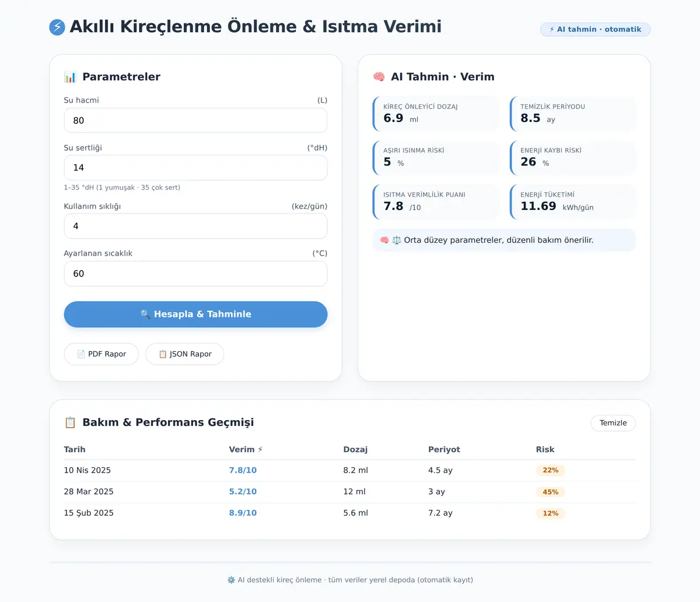Select the Enerji Kaybı Riski card
Image resolution: width=700 pixels, height=602 pixels.
tap(573, 157)
